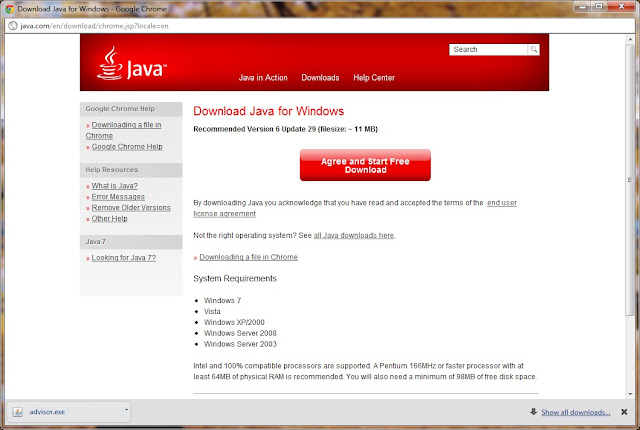Open the Help Center menu
Viewport: 640px width, 430px height.
[x=374, y=78]
